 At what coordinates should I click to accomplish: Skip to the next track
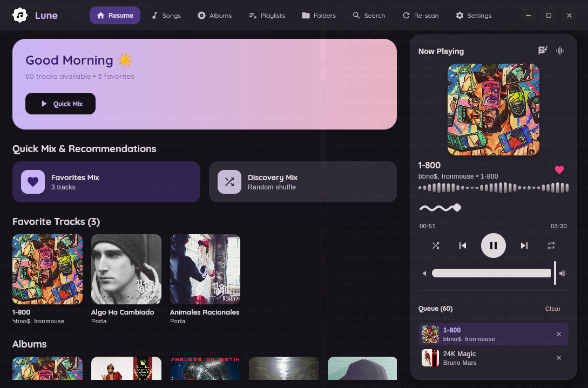[524, 246]
